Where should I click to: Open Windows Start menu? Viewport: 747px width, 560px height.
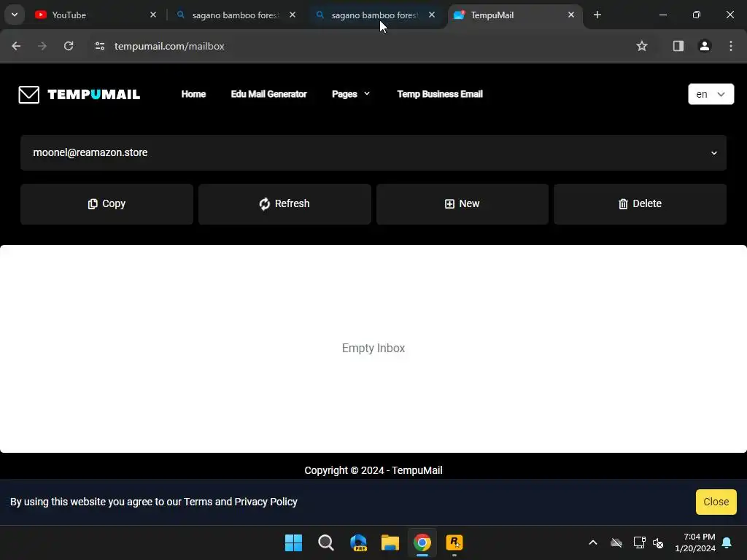(293, 542)
